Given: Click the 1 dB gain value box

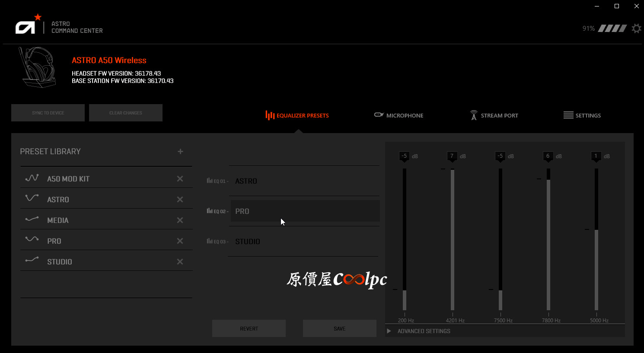Looking at the screenshot, I should click(x=596, y=156).
